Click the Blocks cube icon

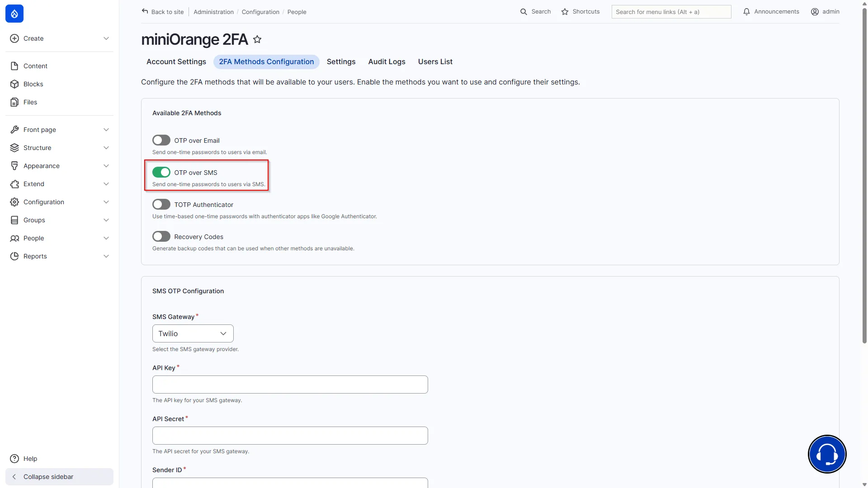(x=14, y=84)
